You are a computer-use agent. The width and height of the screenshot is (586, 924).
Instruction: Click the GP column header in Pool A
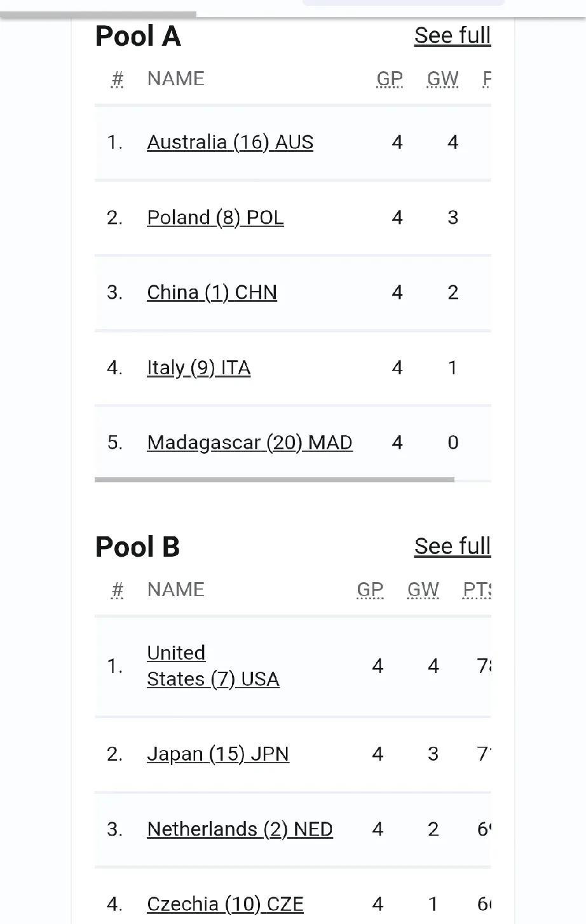coord(390,79)
